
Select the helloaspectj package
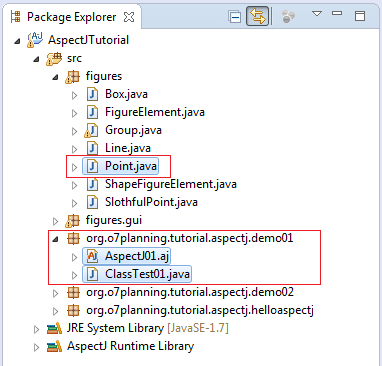tap(200, 311)
